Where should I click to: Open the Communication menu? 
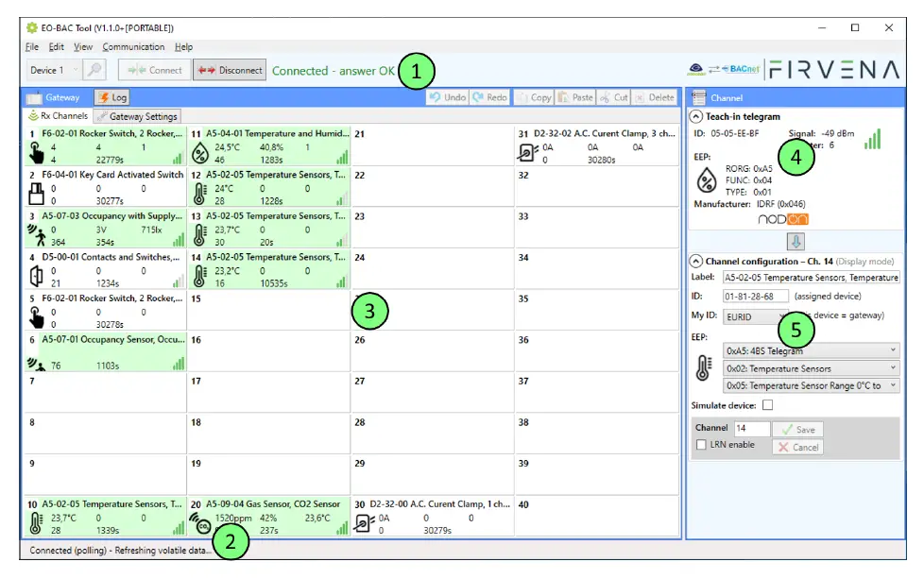tap(133, 46)
